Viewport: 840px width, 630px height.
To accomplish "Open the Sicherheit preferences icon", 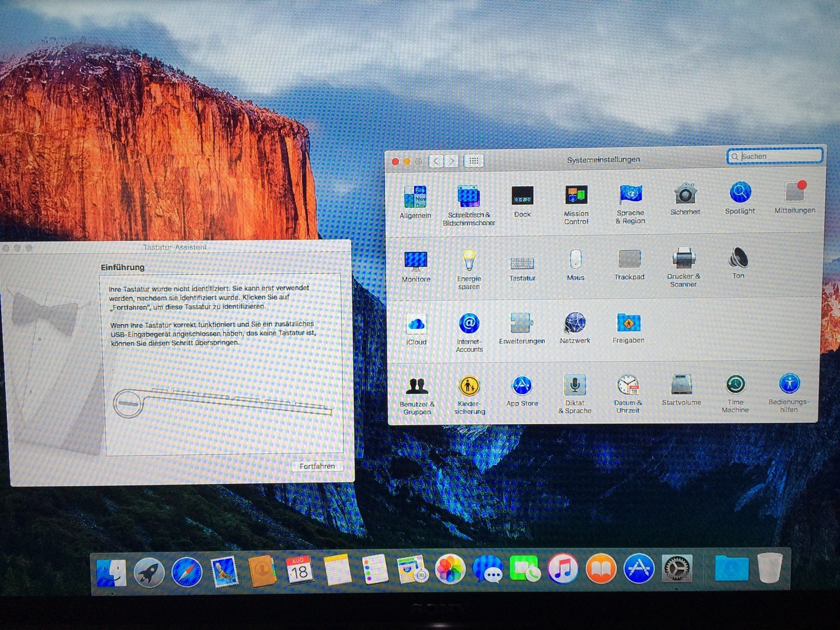I will point(685,194).
